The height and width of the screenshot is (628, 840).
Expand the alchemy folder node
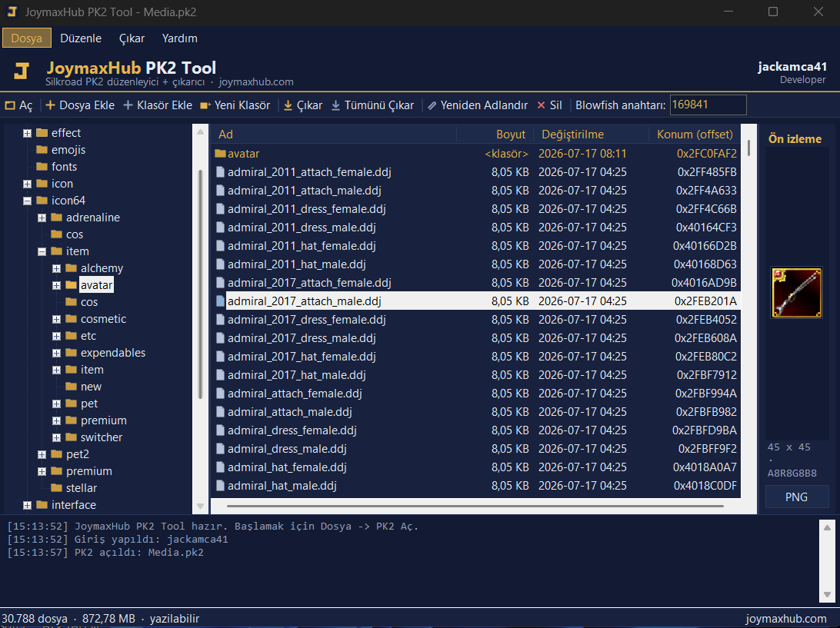pos(56,268)
